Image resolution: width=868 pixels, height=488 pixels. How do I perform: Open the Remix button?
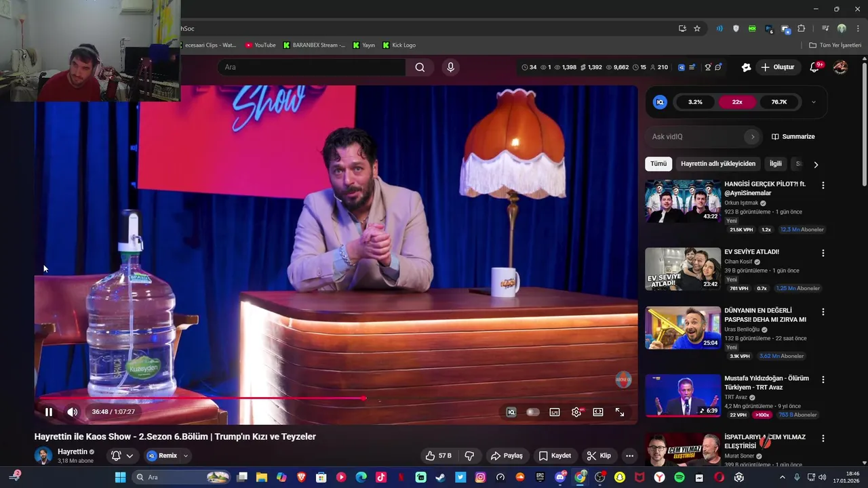pyautogui.click(x=162, y=455)
